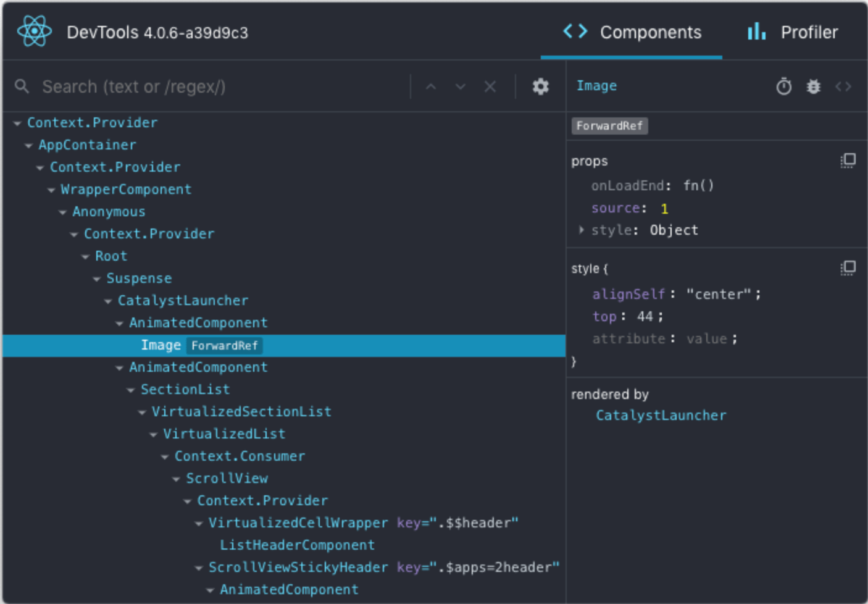Go to previous search result arrow
Image resolution: width=868 pixels, height=604 pixels.
431,86
